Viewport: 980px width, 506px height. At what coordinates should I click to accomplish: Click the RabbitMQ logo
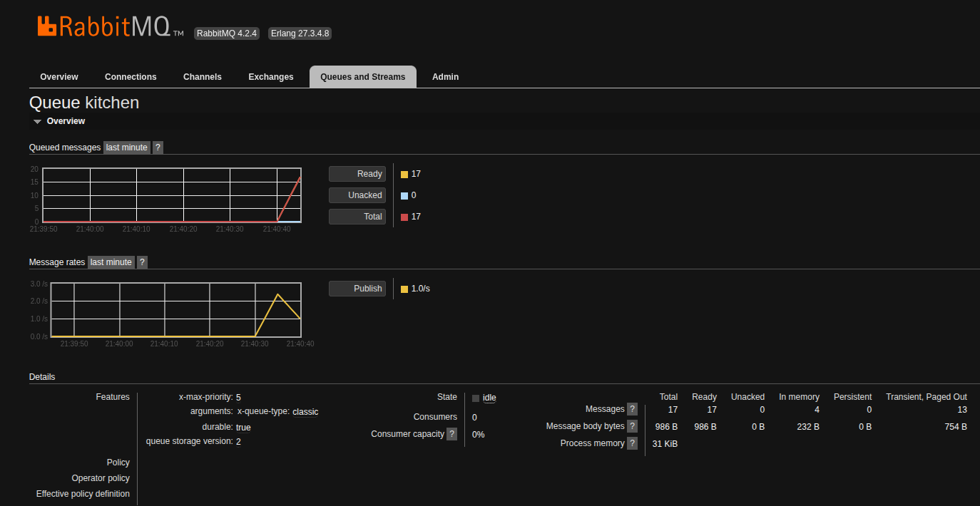(111, 26)
